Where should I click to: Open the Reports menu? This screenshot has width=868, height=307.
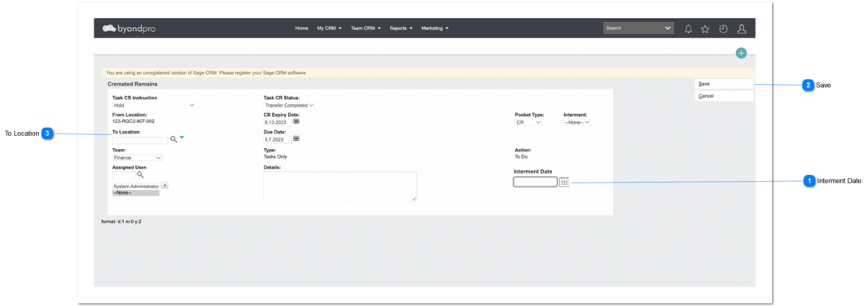point(401,29)
